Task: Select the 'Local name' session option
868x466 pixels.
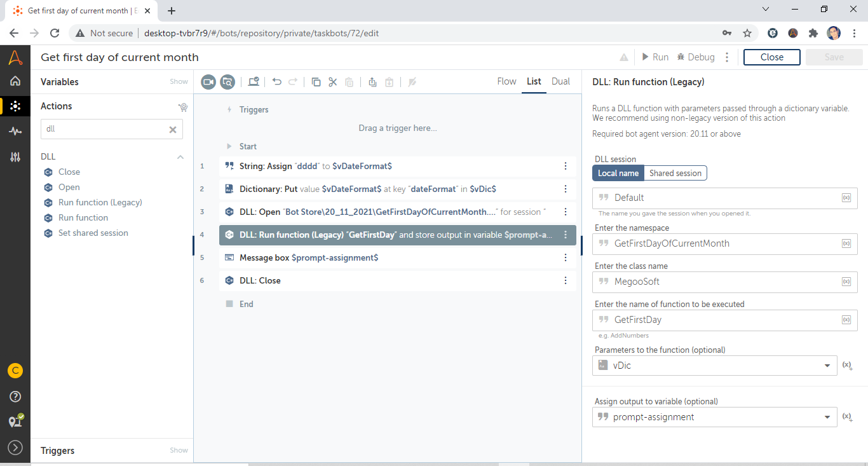Action: click(618, 173)
